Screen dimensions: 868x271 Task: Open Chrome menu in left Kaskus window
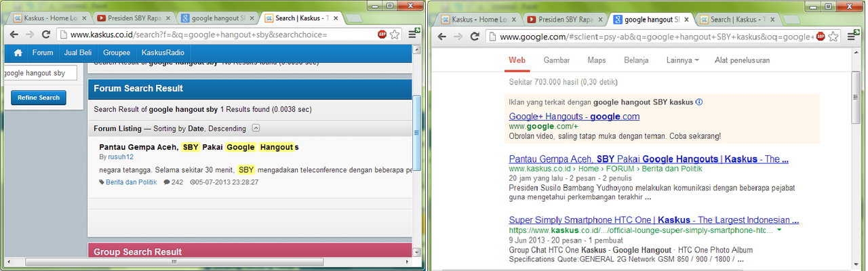412,34
